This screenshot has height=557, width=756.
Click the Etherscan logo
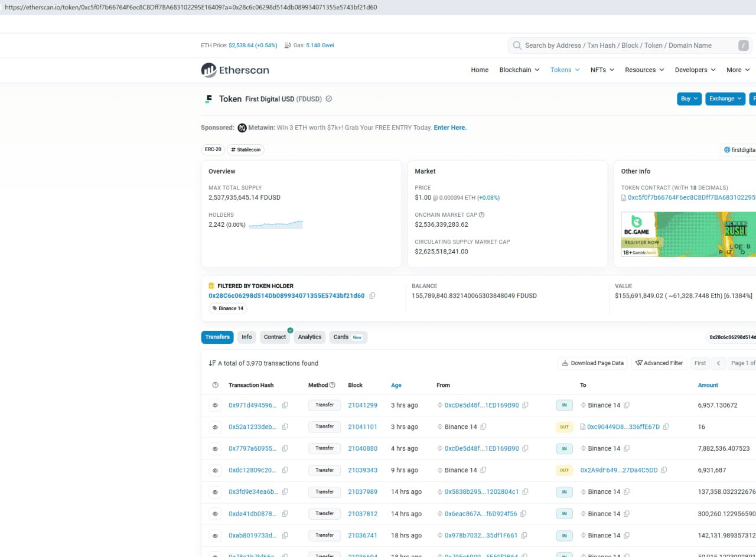pos(235,70)
